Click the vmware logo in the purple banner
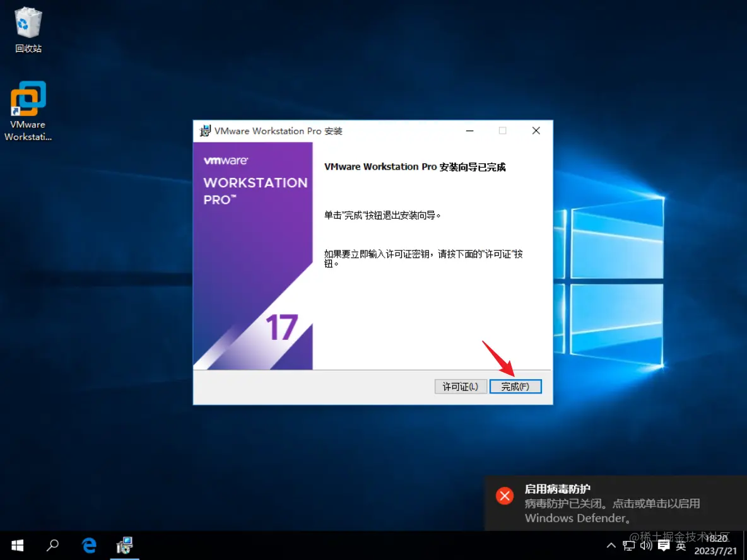The height and width of the screenshot is (560, 747). point(226,161)
